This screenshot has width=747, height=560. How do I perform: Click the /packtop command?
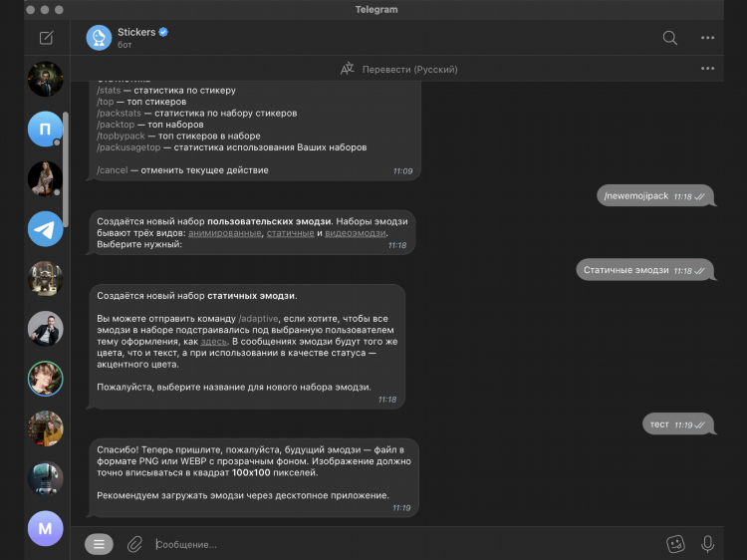(116, 125)
